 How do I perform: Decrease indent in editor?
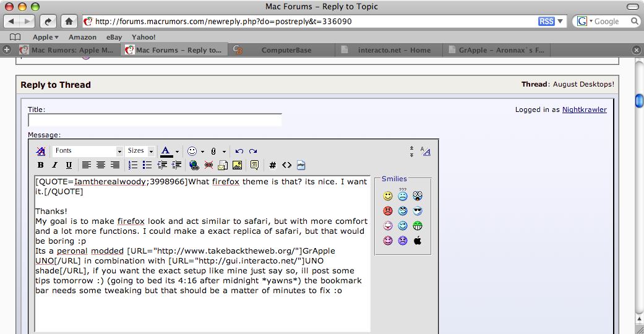click(x=162, y=165)
